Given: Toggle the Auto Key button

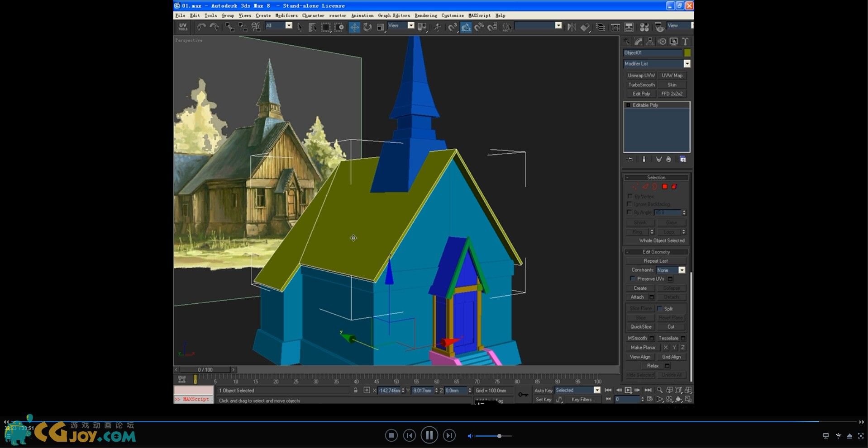Looking at the screenshot, I should tap(543, 391).
